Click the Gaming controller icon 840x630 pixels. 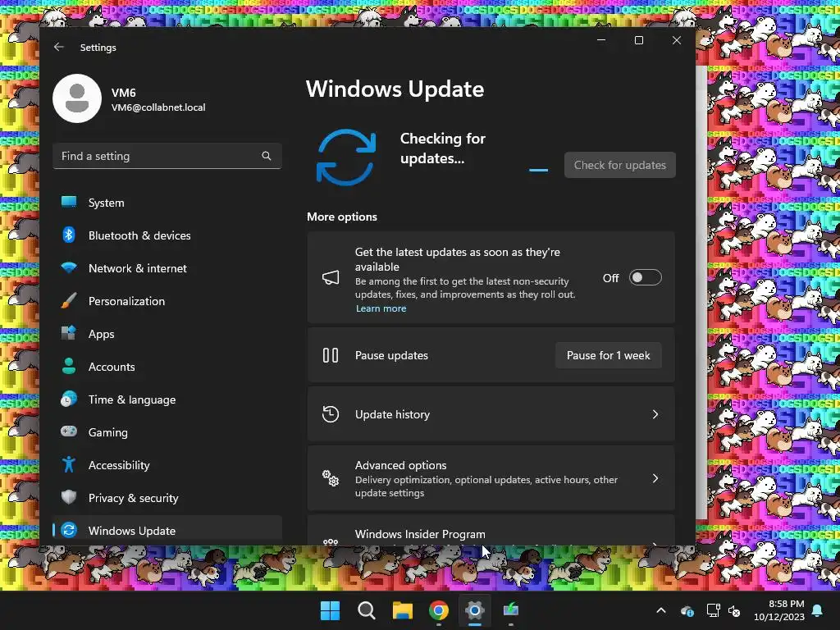pyautogui.click(x=69, y=431)
